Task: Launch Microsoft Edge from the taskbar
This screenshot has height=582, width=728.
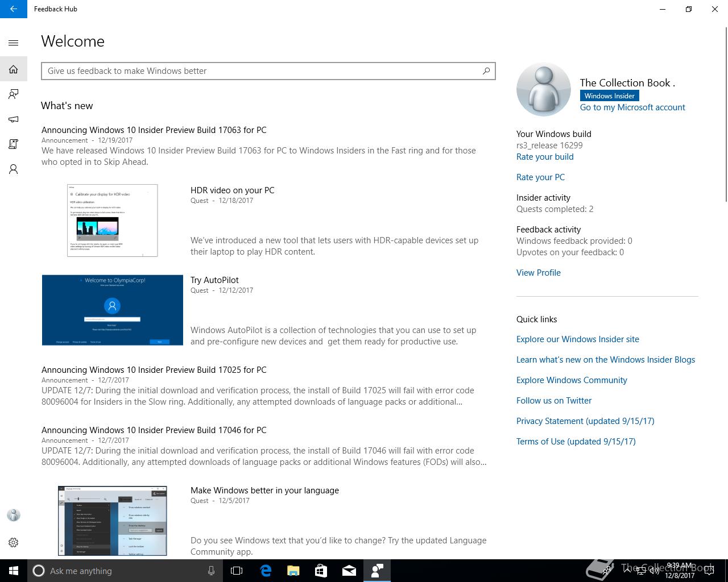Action: click(x=266, y=571)
